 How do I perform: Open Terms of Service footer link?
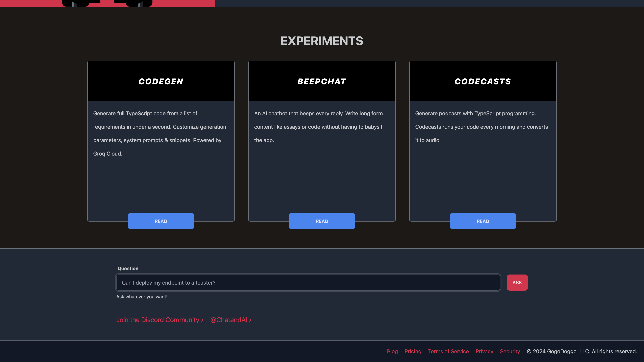(448, 351)
